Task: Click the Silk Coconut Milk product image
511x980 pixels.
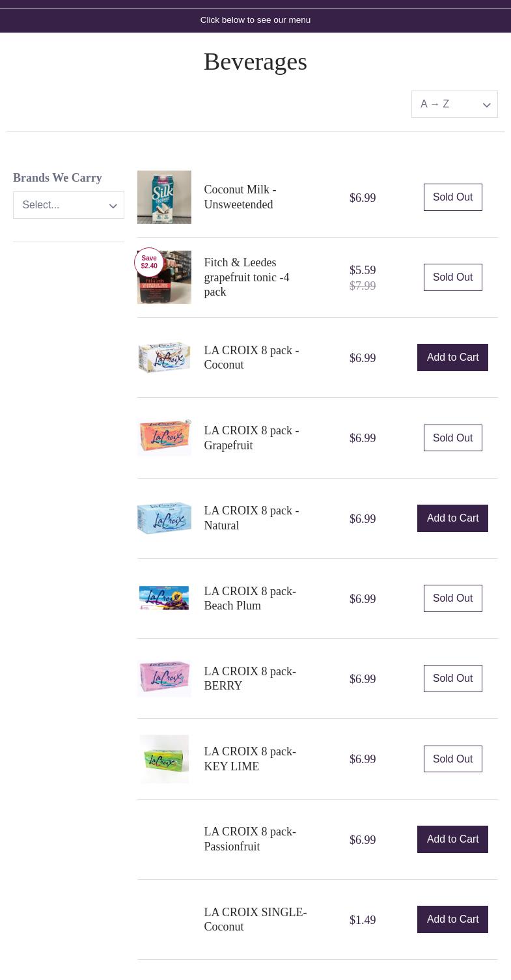Action: click(x=164, y=197)
